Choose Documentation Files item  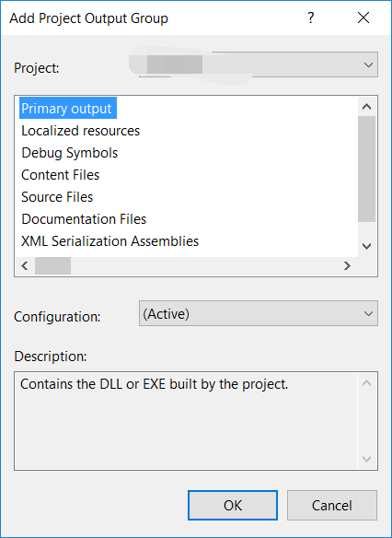coord(84,219)
